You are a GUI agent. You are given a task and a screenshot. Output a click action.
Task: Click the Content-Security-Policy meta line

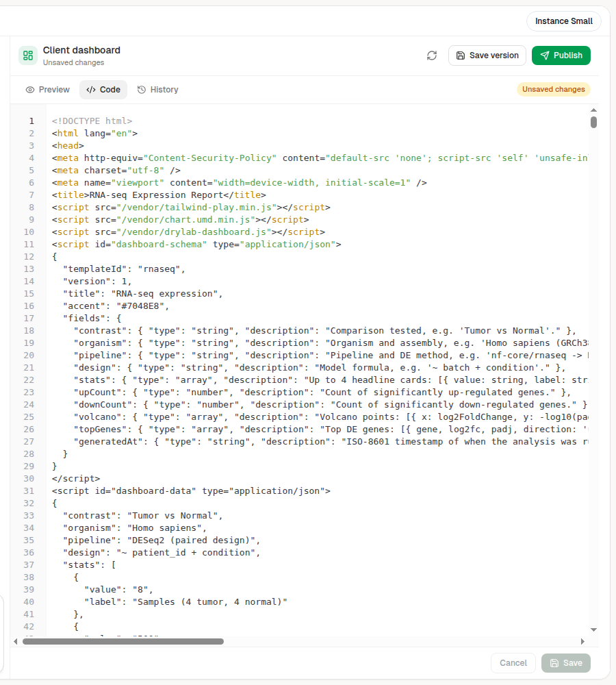point(320,158)
